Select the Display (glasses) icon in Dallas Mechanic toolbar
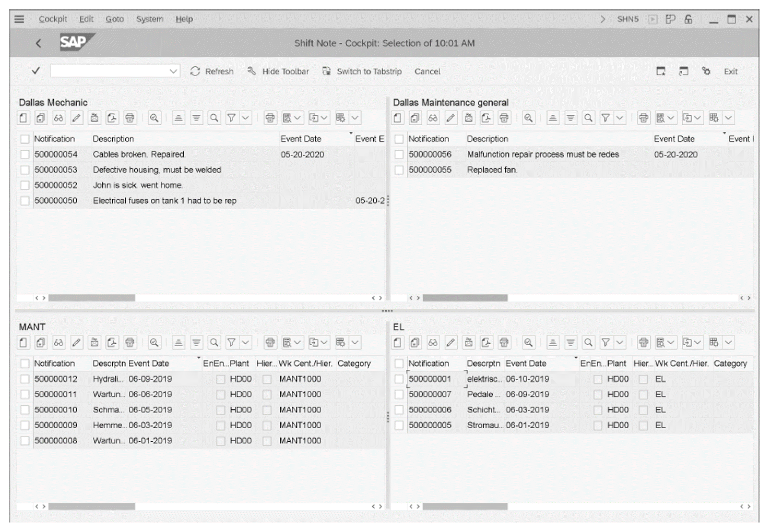The width and height of the screenshot is (771, 532). tap(58, 117)
